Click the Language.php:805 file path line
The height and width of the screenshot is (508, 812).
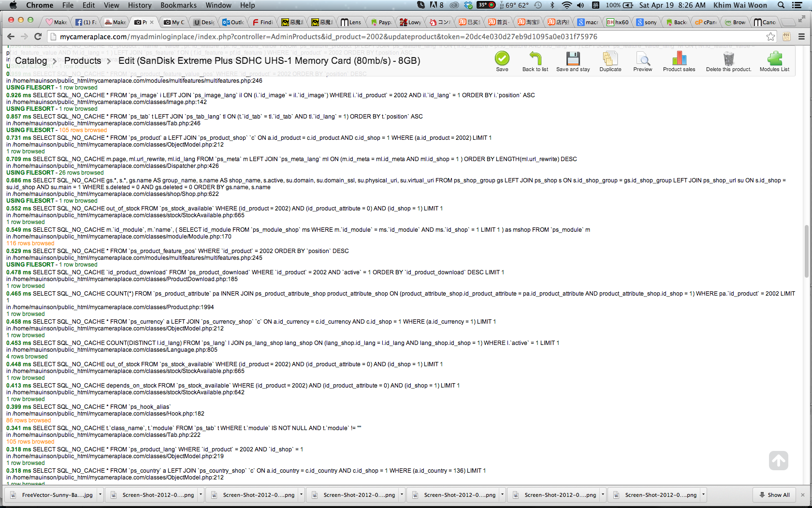pos(112,350)
